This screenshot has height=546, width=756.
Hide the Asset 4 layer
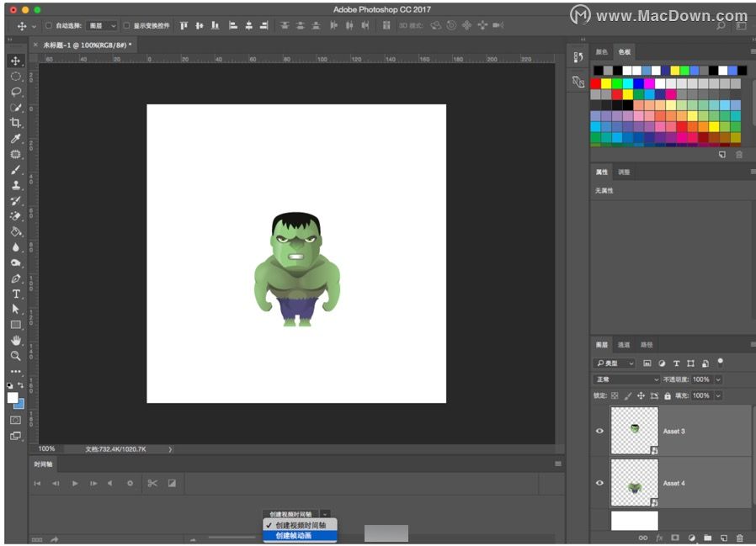pyautogui.click(x=599, y=483)
